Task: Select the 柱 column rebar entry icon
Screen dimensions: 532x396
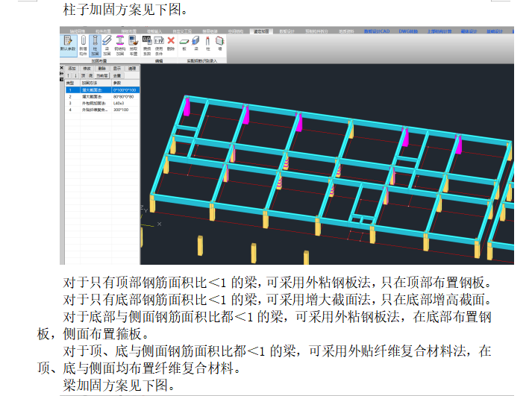Action: point(207,43)
